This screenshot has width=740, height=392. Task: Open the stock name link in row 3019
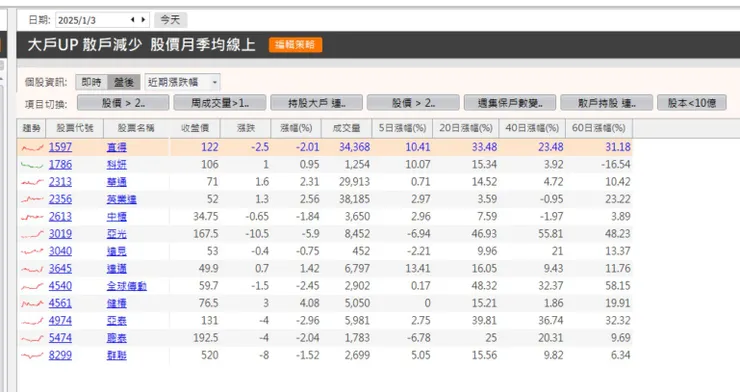117,234
